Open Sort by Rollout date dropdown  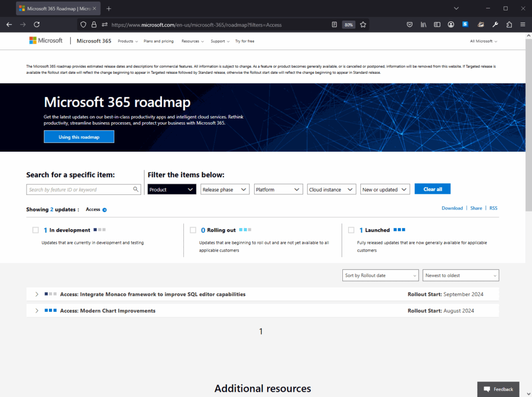(380, 275)
